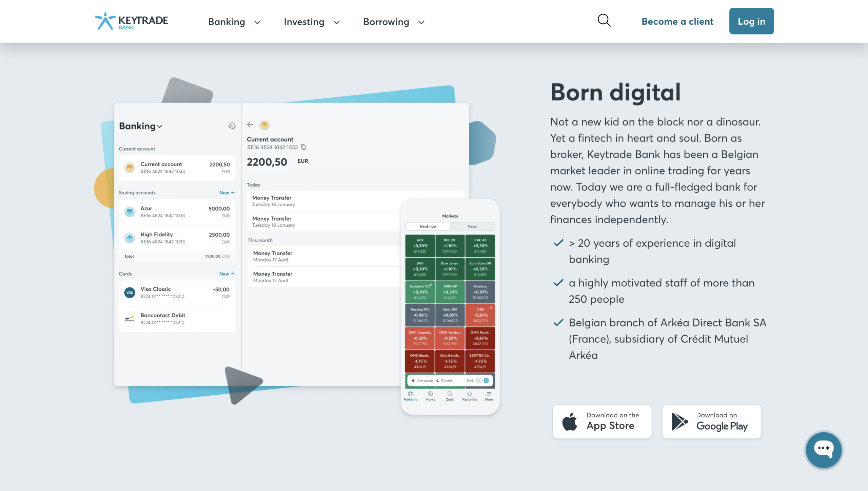Download on the App Store
Image resolution: width=868 pixels, height=491 pixels.
[602, 421]
